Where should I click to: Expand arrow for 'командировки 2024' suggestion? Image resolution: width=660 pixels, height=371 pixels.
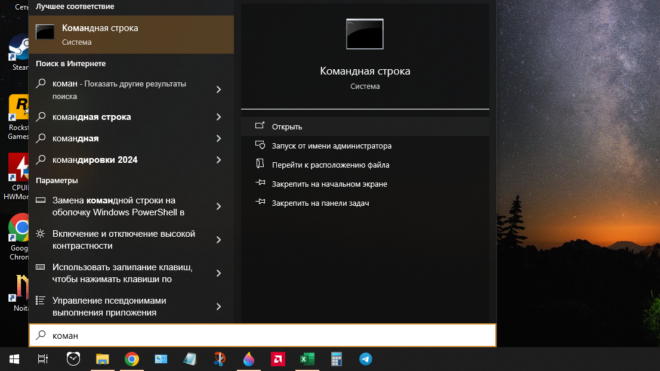(x=218, y=160)
